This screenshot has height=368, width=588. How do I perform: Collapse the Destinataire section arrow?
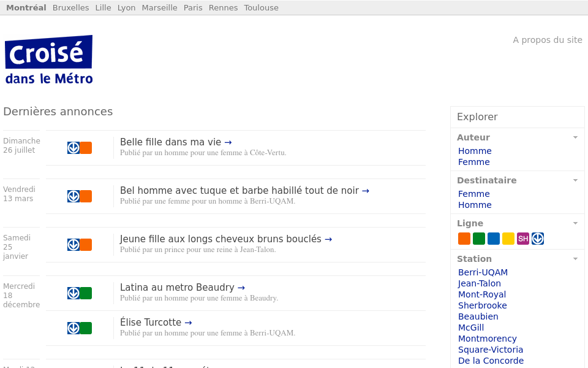[575, 180]
